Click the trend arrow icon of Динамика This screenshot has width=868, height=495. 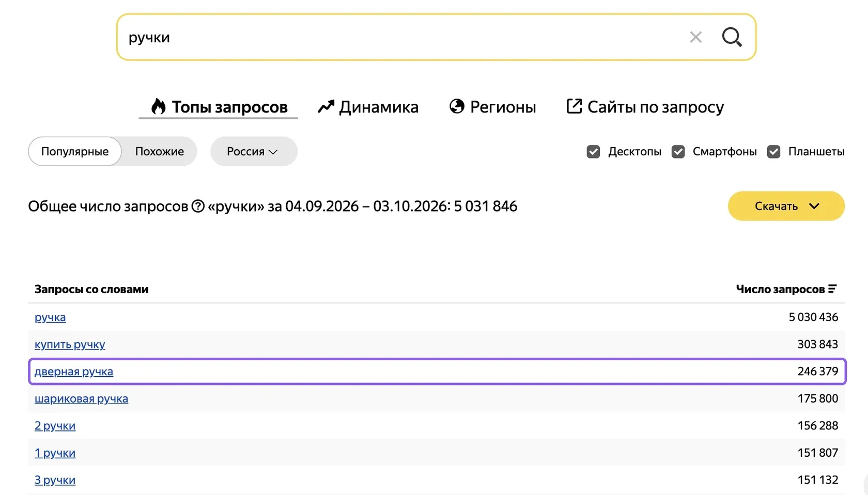point(326,106)
